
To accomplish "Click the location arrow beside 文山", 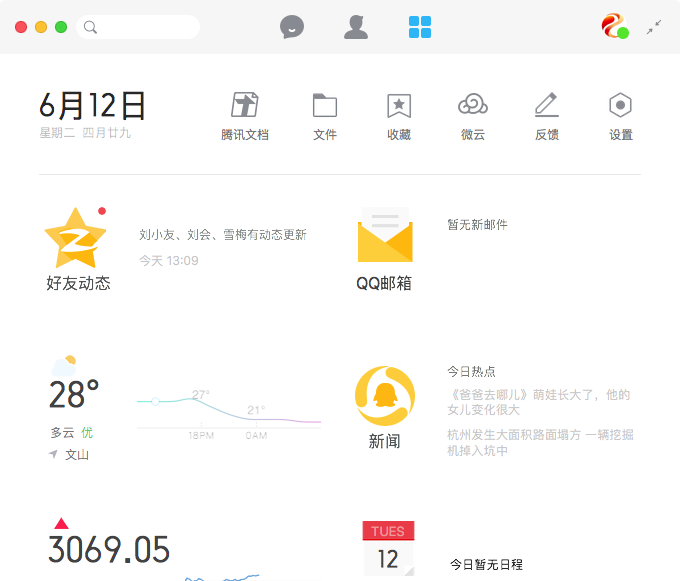I will (x=53, y=454).
